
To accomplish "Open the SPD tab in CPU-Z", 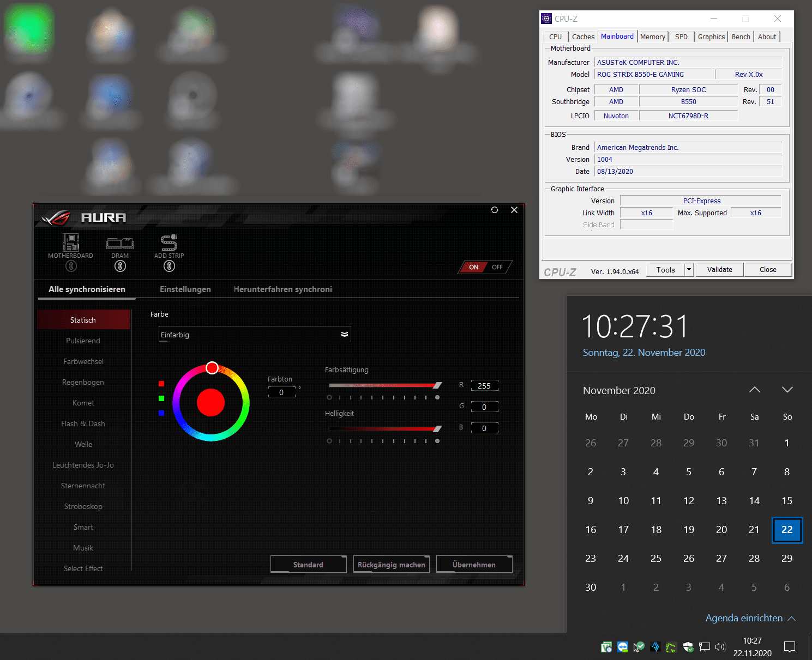I will tap(681, 37).
